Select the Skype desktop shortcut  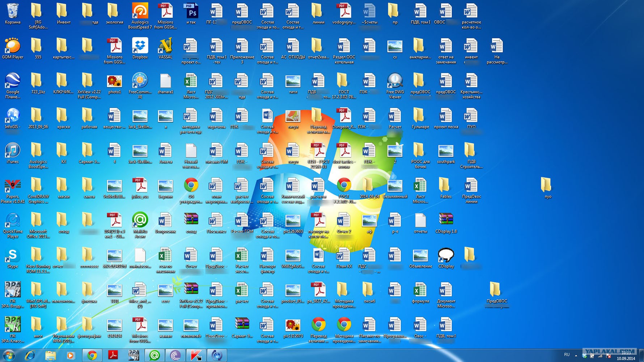(13, 258)
